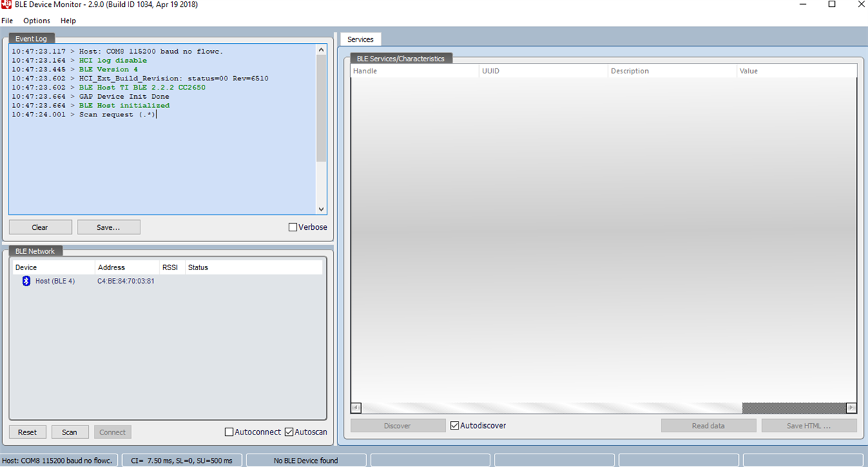Click the Description column header
This screenshot has width=868, height=467.
pyautogui.click(x=672, y=71)
